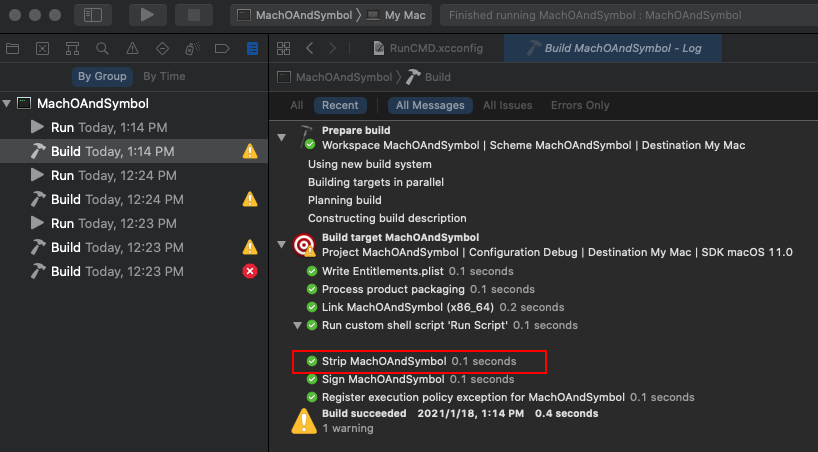Select the Report navigator icon
This screenshot has height=452, width=818.
(x=252, y=49)
